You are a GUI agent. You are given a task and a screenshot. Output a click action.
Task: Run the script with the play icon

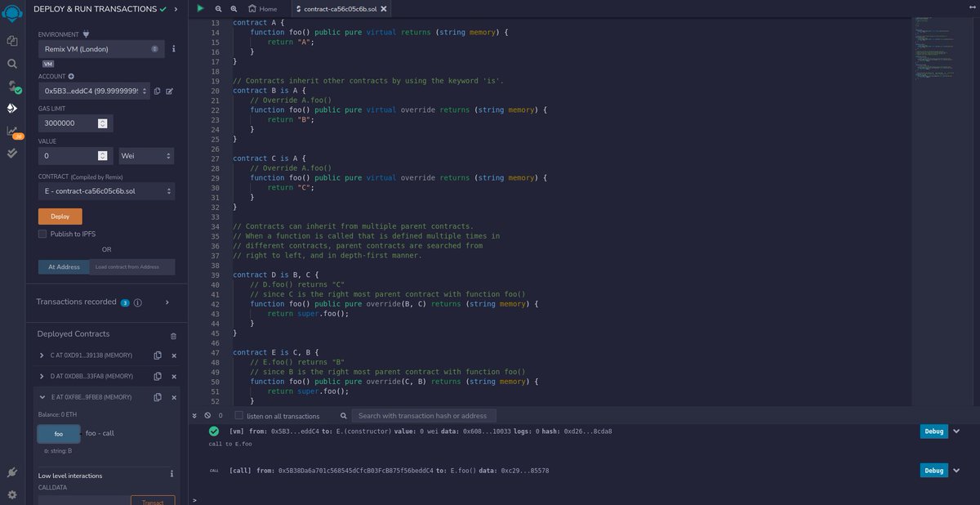(201, 8)
